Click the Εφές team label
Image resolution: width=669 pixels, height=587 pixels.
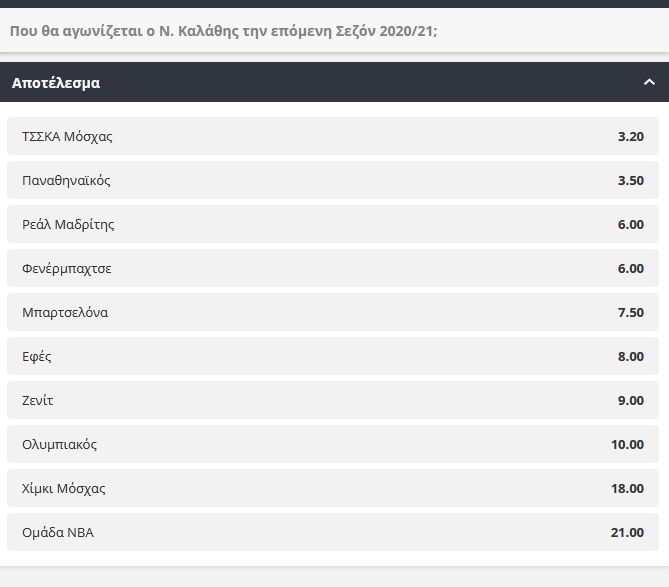tap(37, 357)
